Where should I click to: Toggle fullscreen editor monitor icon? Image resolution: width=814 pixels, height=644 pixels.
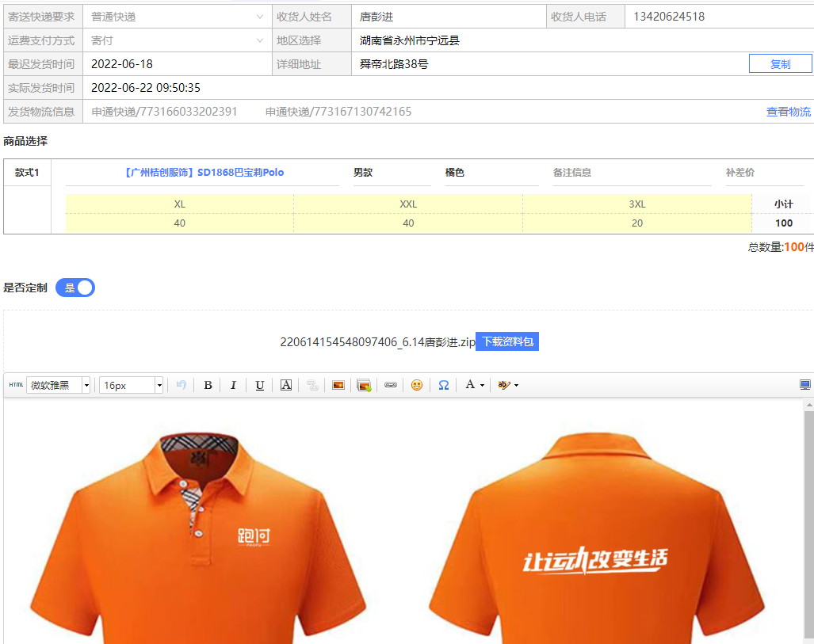point(804,385)
